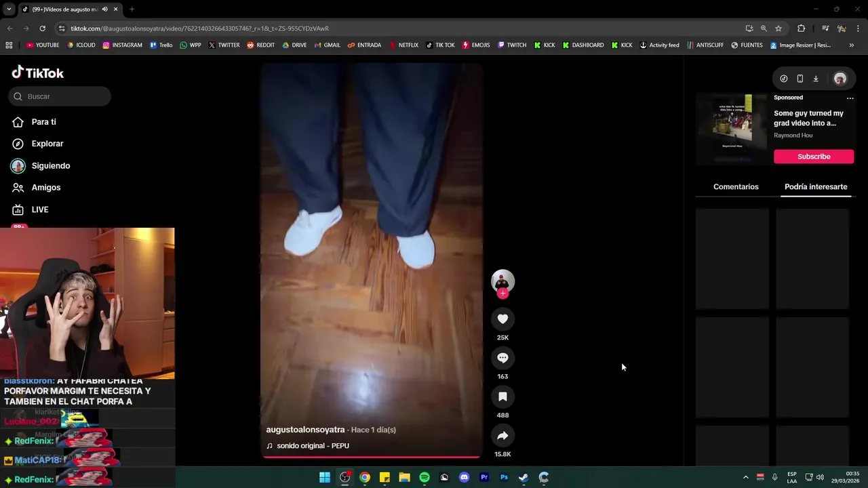868x488 pixels.
Task: Share the video with the arrow icon
Action: [x=502, y=436]
